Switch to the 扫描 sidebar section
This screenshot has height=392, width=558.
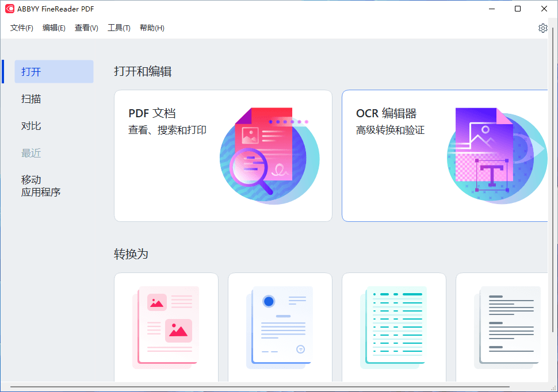30,99
